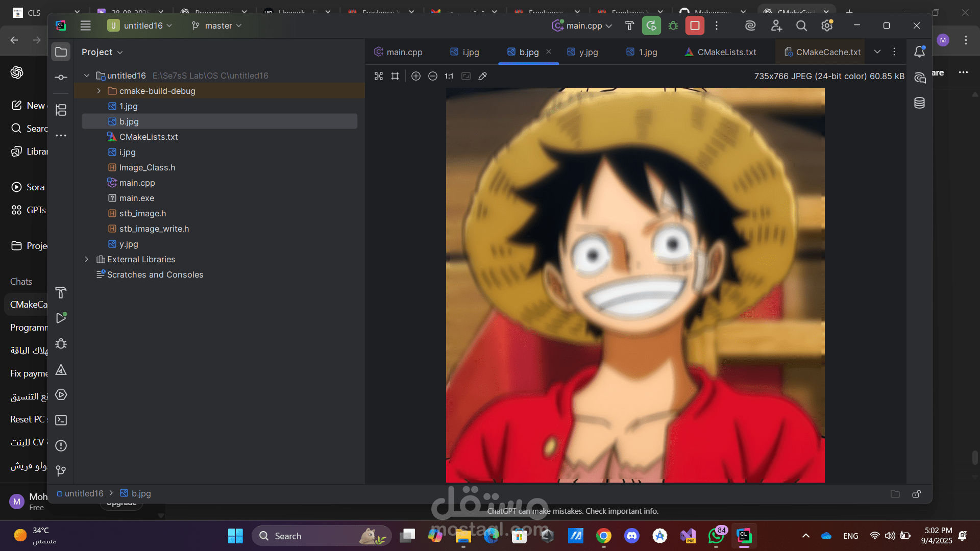Open more tool windows ellipsis in left sidebar
The image size is (980, 551).
(x=61, y=135)
